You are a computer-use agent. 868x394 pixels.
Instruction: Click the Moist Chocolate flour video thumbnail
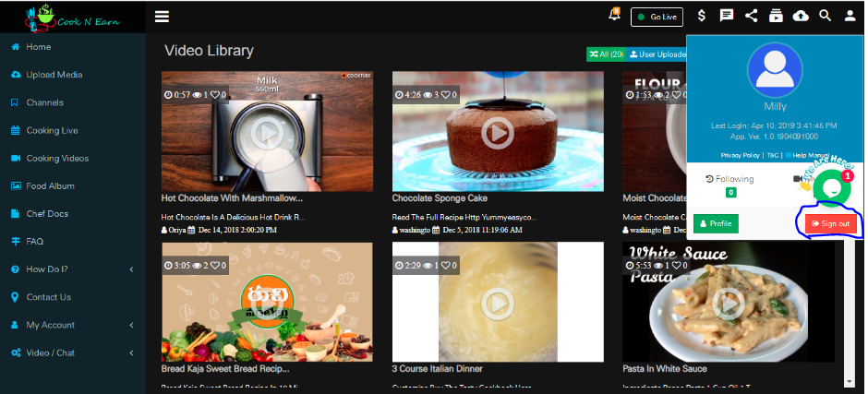(x=655, y=132)
